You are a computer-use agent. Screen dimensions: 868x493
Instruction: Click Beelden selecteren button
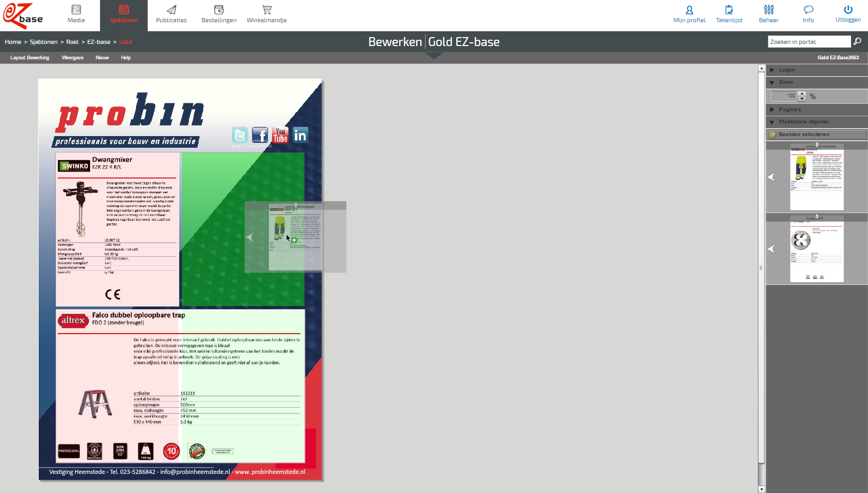(816, 135)
